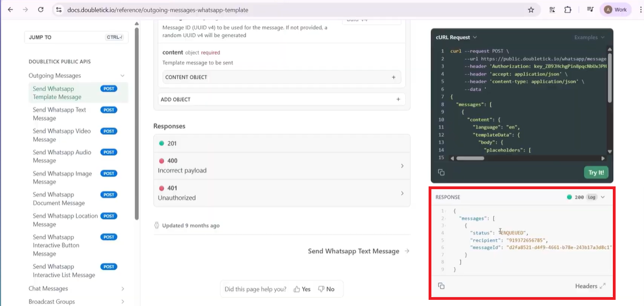Expand the 401 Unauthorized response
644x306 pixels.
pyautogui.click(x=402, y=193)
